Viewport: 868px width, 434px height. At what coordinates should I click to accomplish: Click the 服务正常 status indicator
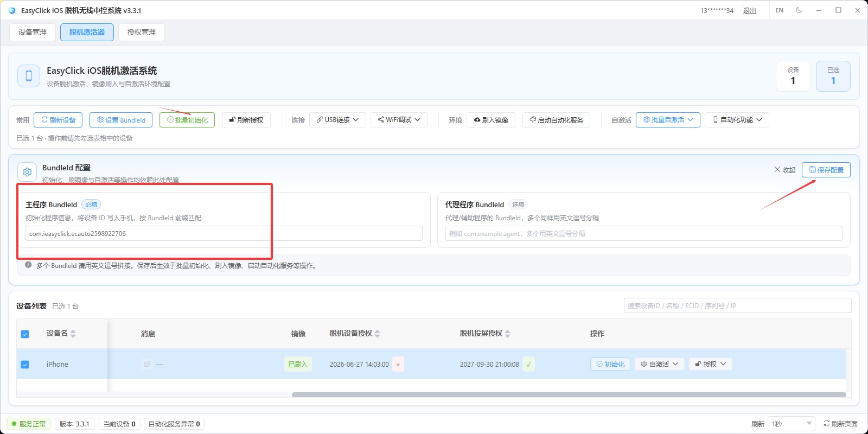[29, 424]
